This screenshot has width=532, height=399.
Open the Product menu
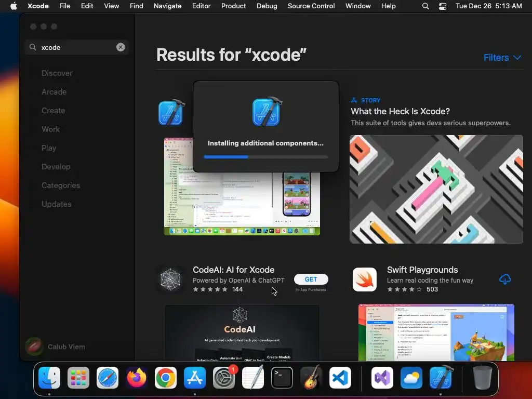click(233, 6)
